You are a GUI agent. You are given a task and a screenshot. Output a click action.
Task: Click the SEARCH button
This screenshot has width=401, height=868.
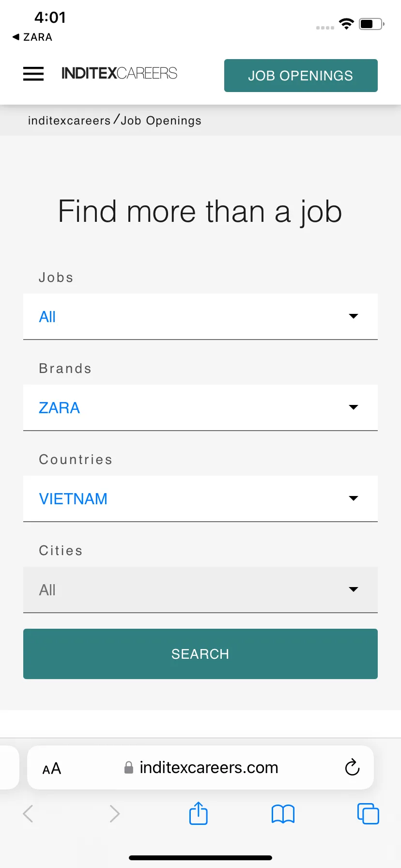(200, 654)
